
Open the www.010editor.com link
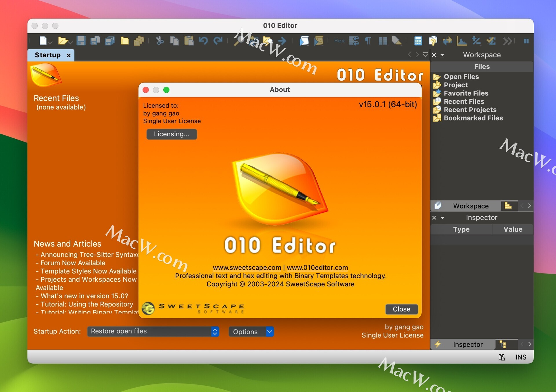pos(317,268)
